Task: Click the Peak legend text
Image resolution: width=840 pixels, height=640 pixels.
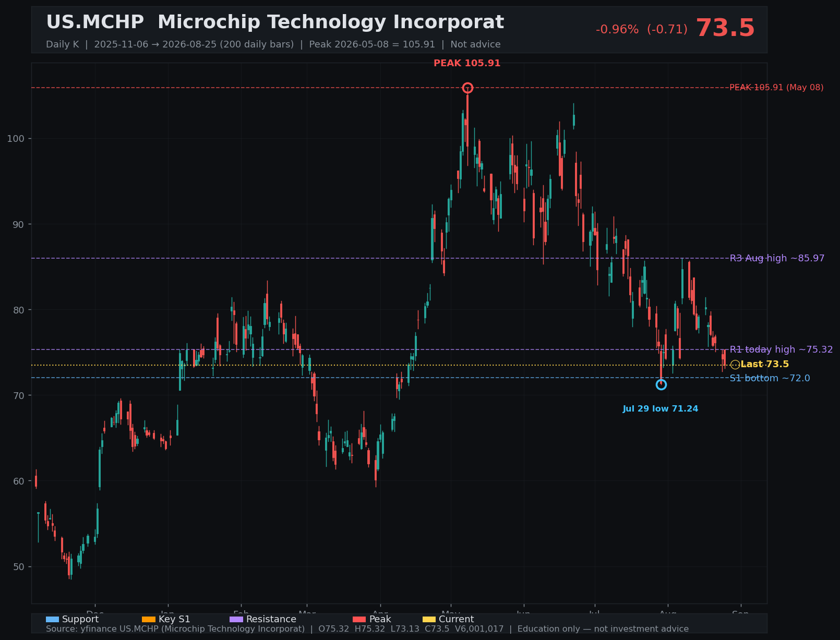Action: [x=380, y=619]
